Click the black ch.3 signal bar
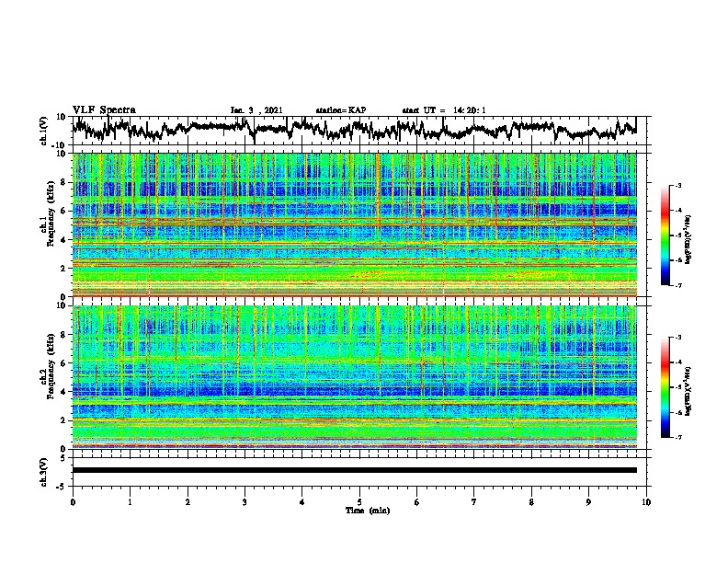Viewport: 728px width, 563px height. (355, 470)
